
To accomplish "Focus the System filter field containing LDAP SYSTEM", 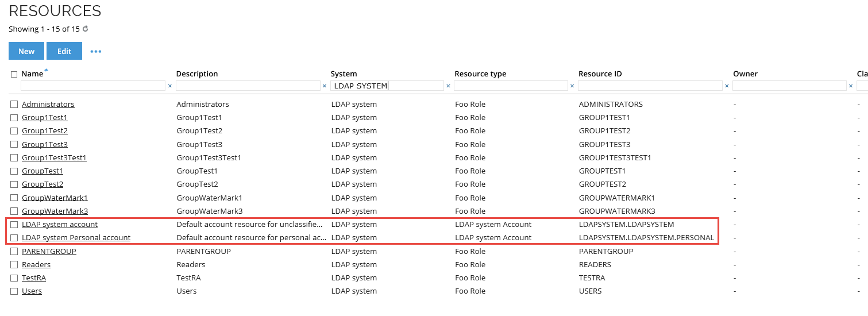I will tap(388, 86).
